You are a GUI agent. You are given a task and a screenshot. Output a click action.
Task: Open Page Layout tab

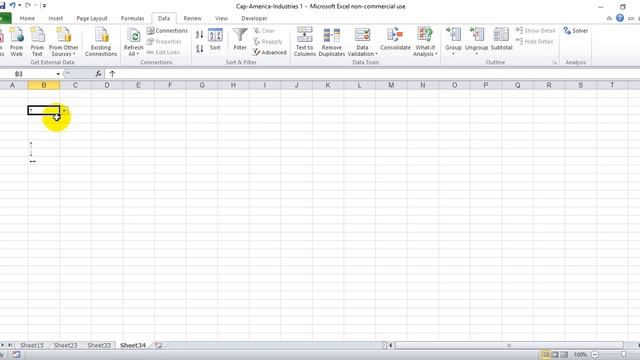[92, 18]
